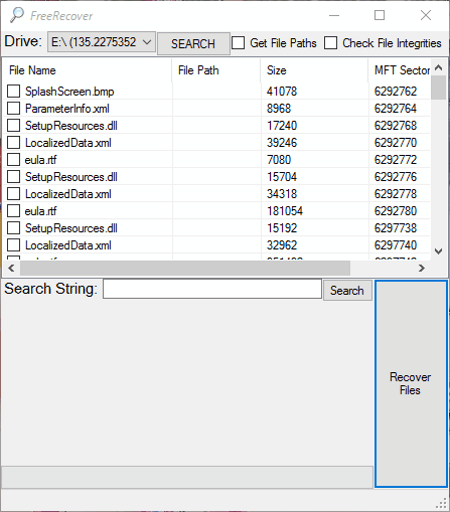The width and height of the screenshot is (450, 512).
Task: Click the Search button beside Search String
Action: [x=347, y=291]
